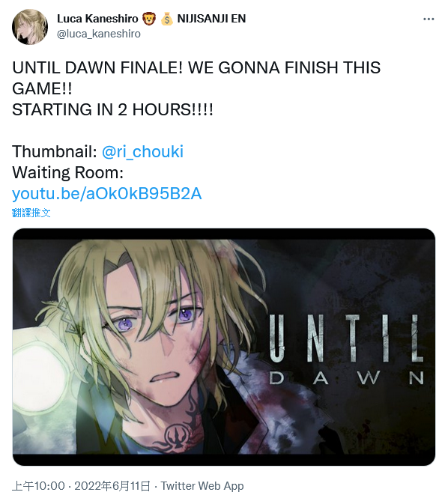Click the @luca_kaneshiro handle
This screenshot has height=504, width=448.
coord(99,34)
